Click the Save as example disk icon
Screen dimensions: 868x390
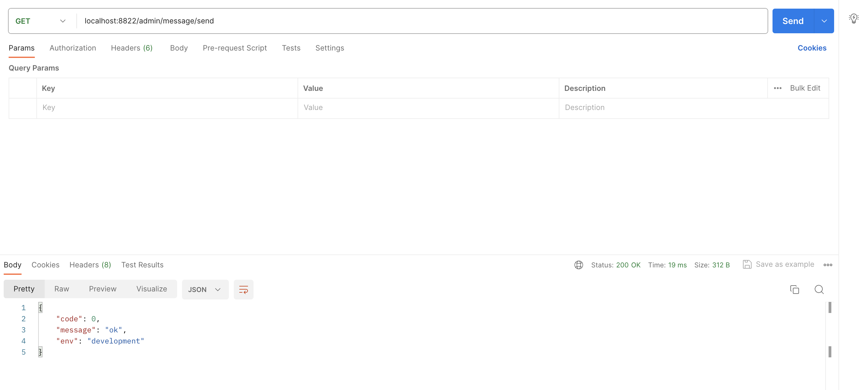click(747, 265)
